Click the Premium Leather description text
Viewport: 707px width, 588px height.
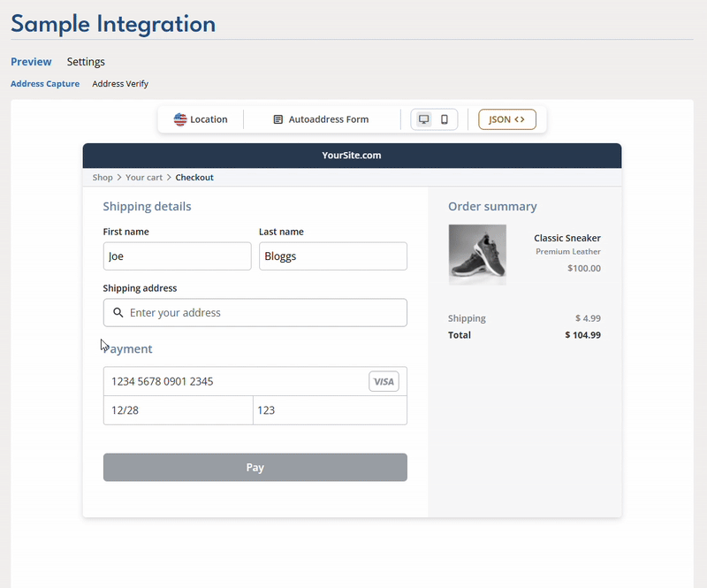[568, 251]
